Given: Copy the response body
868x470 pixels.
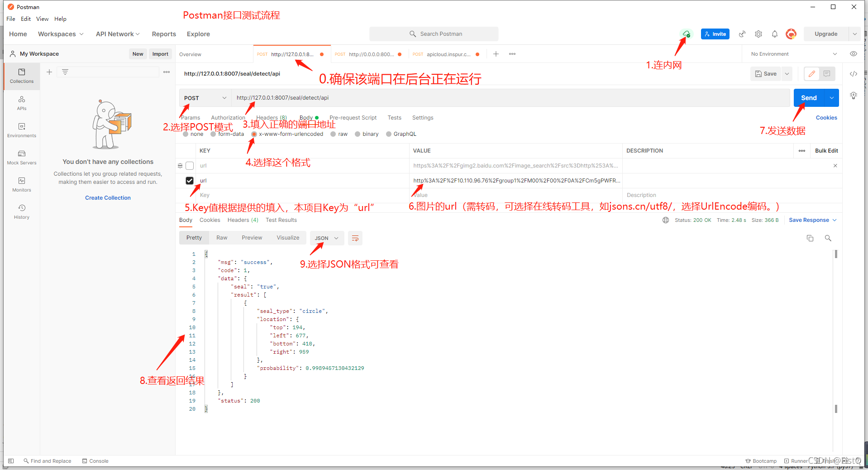Looking at the screenshot, I should (810, 238).
